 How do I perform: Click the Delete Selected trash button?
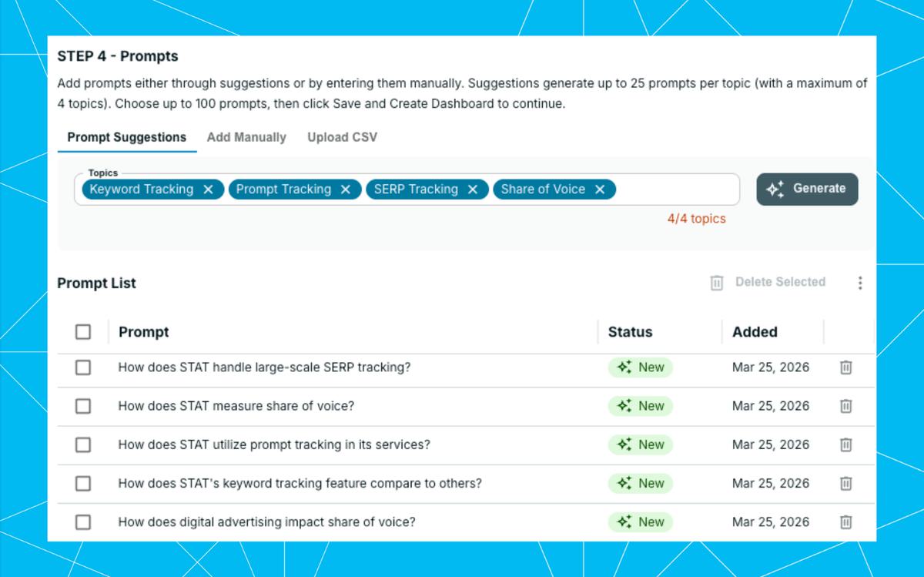click(768, 282)
